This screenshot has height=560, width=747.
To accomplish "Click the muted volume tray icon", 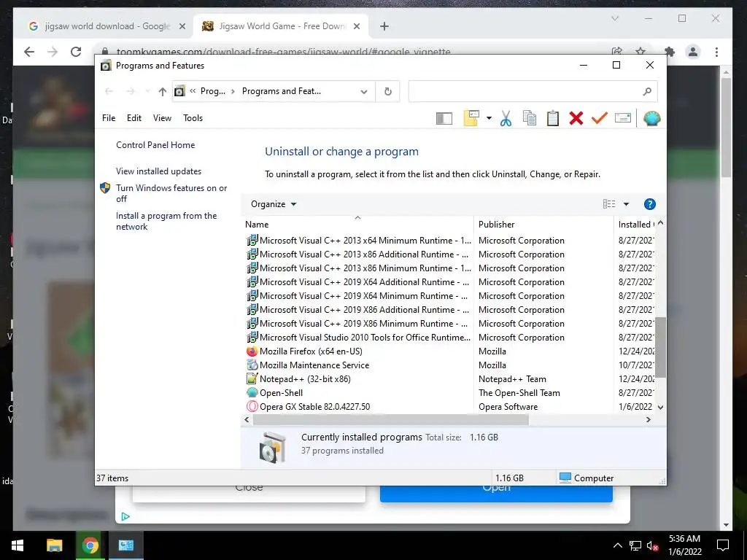I will pos(653,545).
